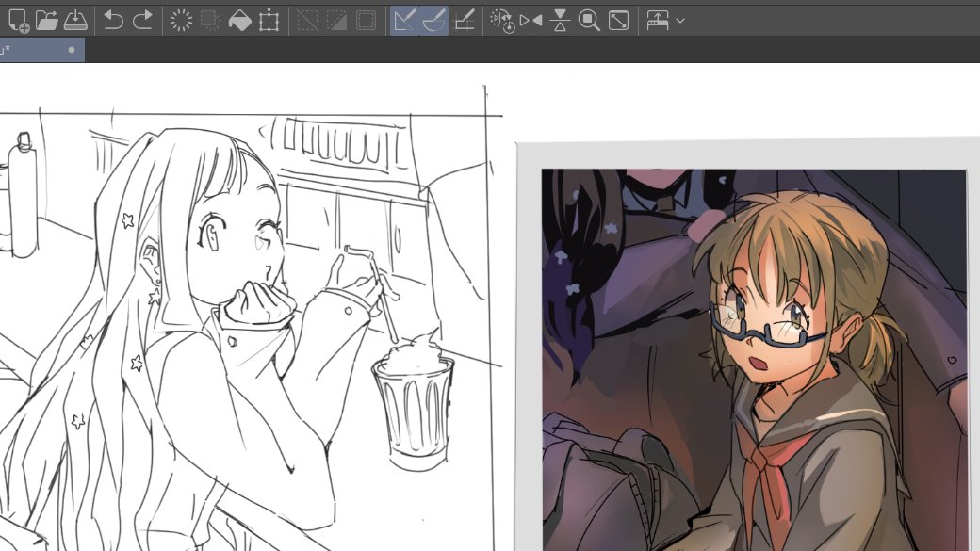Fill with the paint bucket icon
Image resolution: width=980 pixels, height=551 pixels.
[240, 21]
